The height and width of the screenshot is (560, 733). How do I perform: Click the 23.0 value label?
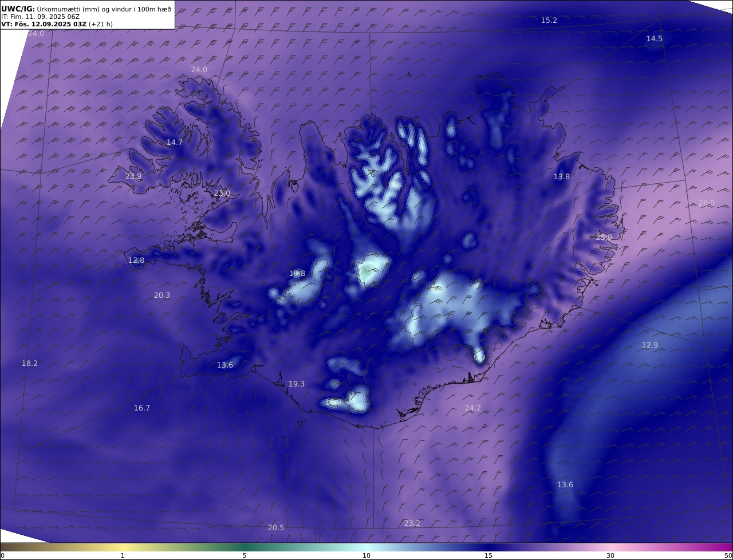(x=222, y=194)
